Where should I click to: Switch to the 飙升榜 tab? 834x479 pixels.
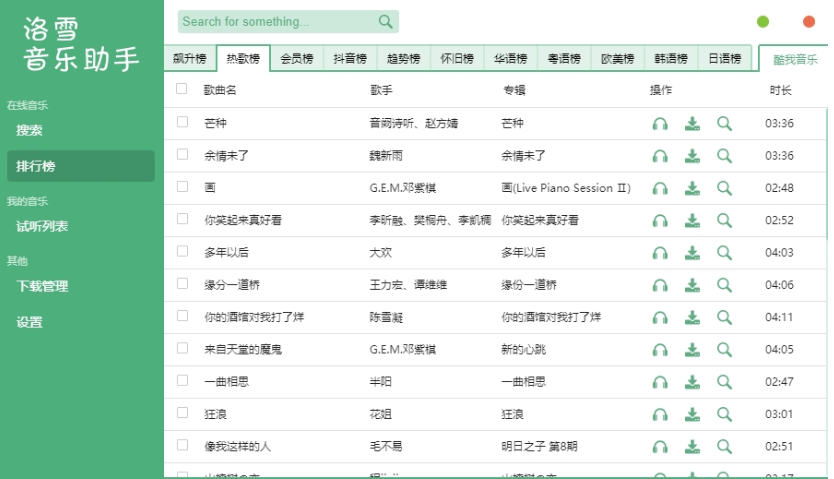(x=189, y=59)
